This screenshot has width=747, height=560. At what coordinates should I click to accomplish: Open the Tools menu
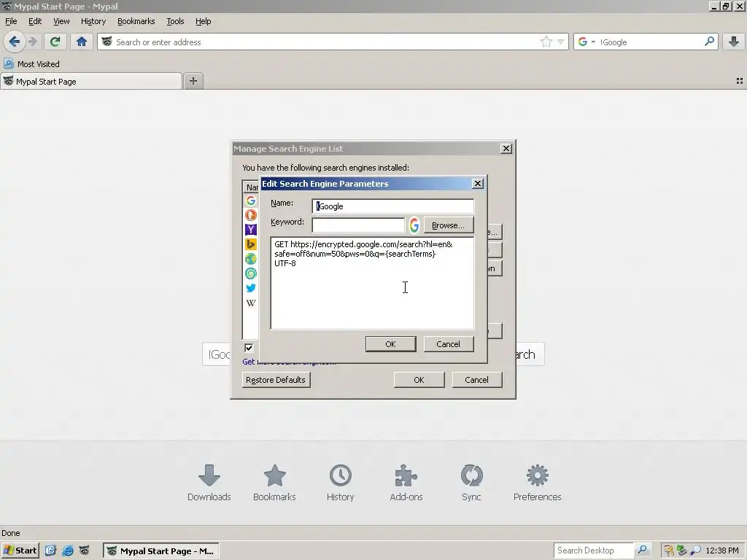point(175,21)
